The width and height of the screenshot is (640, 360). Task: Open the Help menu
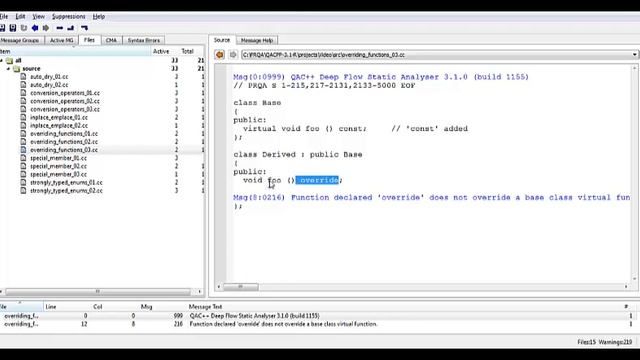click(99, 16)
